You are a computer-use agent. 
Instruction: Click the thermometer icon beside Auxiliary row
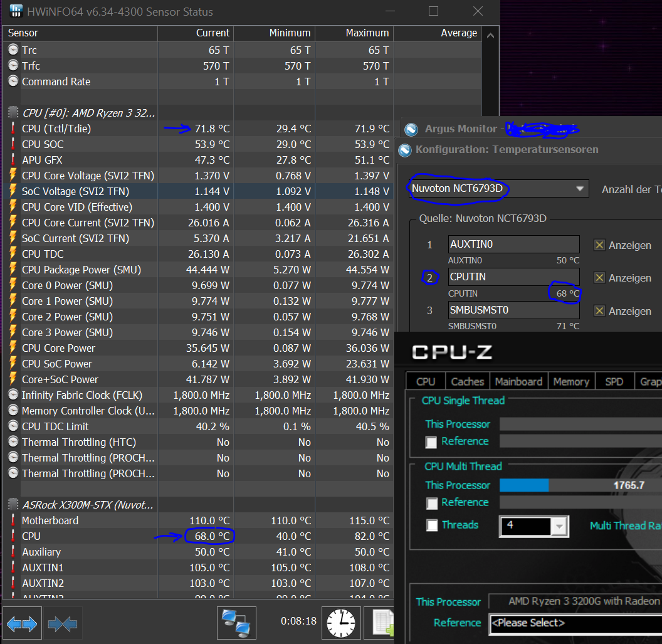click(x=13, y=552)
